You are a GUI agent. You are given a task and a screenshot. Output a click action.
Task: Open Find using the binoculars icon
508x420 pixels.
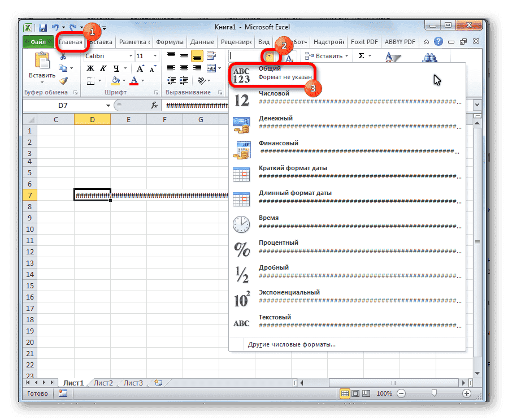(x=429, y=57)
